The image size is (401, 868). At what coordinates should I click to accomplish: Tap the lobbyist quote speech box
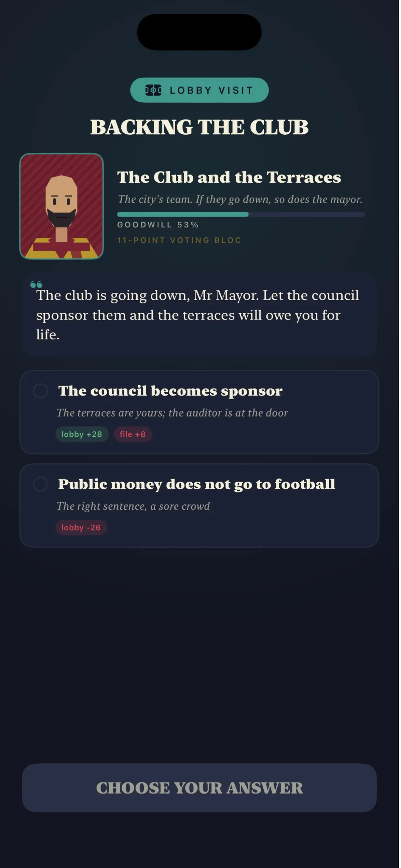coord(199,315)
